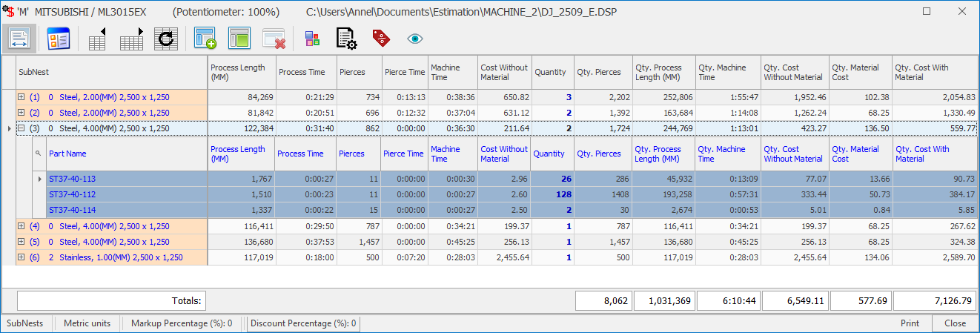Expand SubNest (6) Stainless 1.00 row

point(21,257)
